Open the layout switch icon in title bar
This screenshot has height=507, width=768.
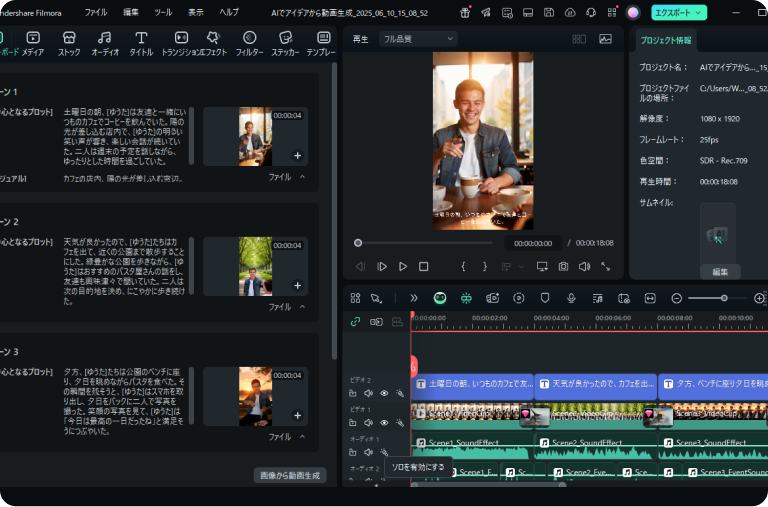[528, 13]
